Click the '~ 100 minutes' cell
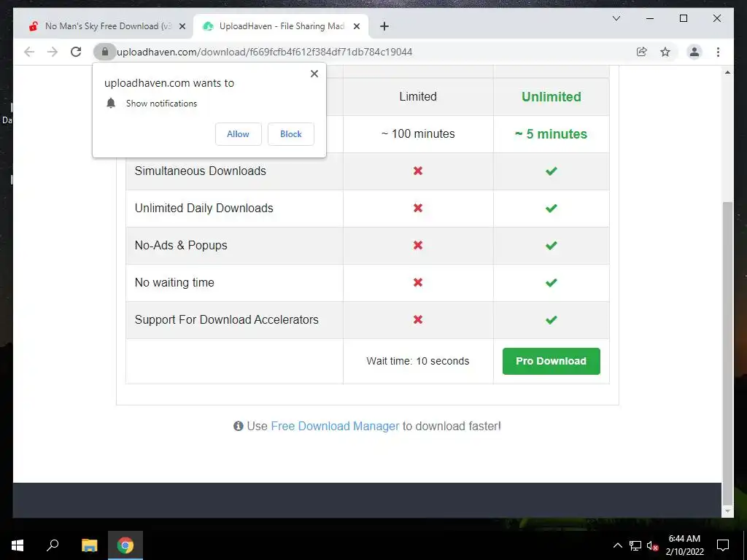This screenshot has width=747, height=560. tap(418, 134)
